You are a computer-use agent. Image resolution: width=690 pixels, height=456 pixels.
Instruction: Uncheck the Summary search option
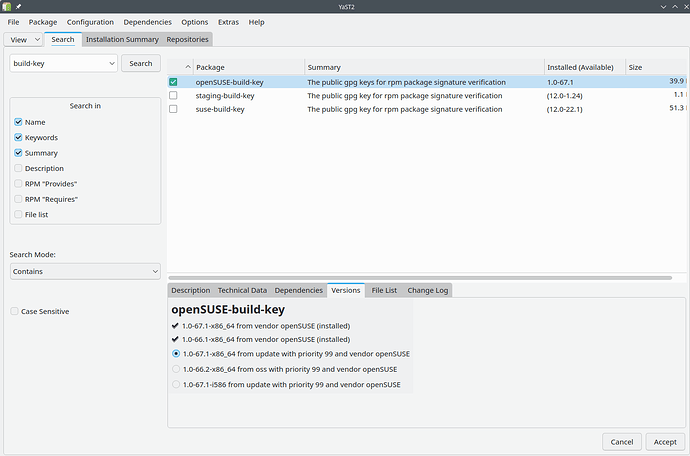18,153
